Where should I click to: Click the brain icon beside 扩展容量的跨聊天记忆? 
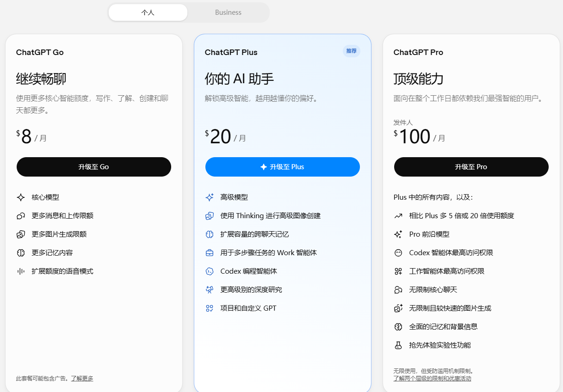click(x=210, y=234)
